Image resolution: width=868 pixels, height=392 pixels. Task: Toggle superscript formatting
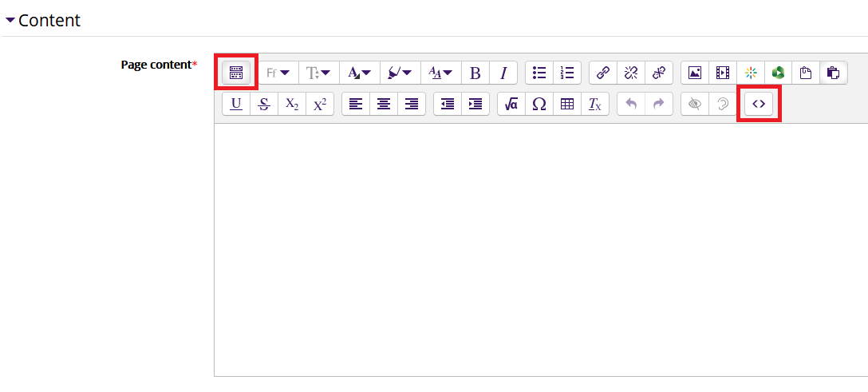click(320, 104)
